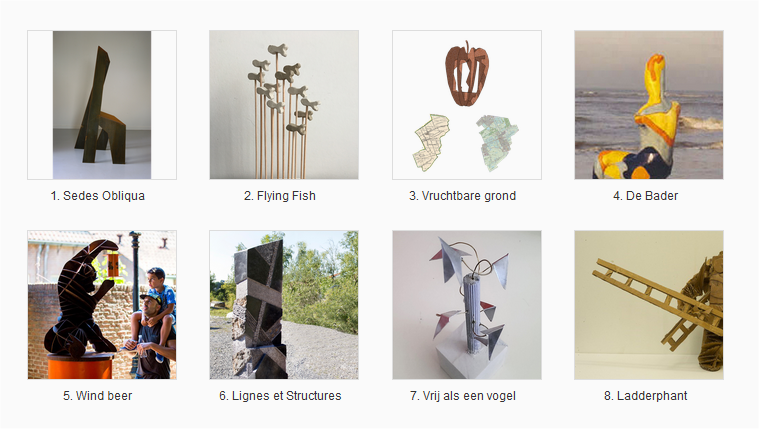The width and height of the screenshot is (759, 429).
Task: View the De Bader sculpture photo
Action: click(649, 105)
